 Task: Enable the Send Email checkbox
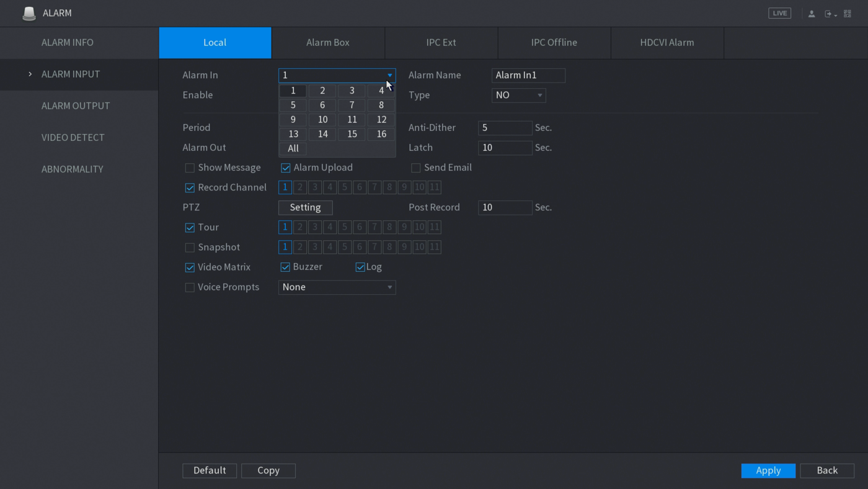click(416, 168)
